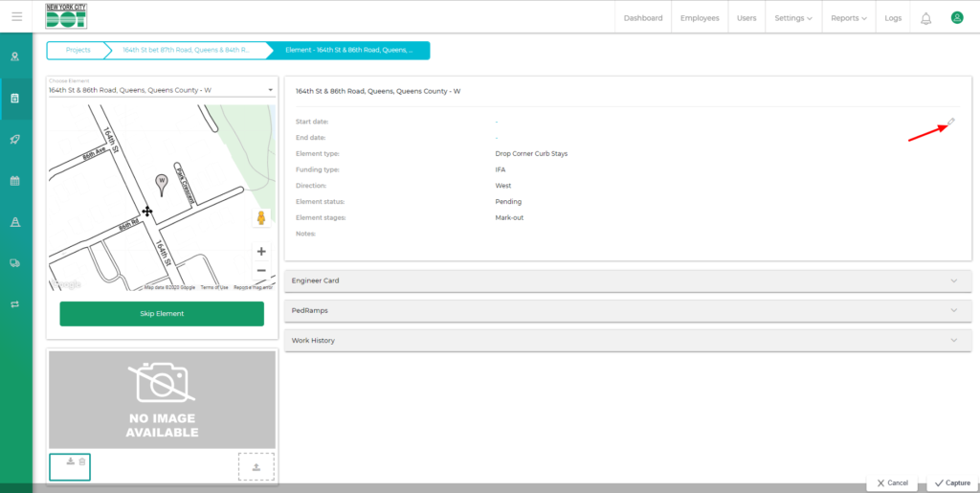Expand the Engineer Card section
980x493 pixels.
click(628, 280)
